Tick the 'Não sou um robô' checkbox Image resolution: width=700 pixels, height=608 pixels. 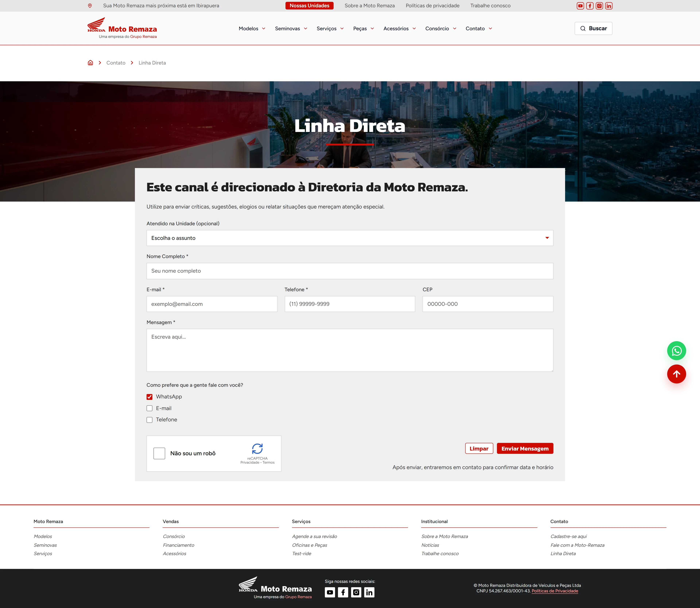pos(159,453)
